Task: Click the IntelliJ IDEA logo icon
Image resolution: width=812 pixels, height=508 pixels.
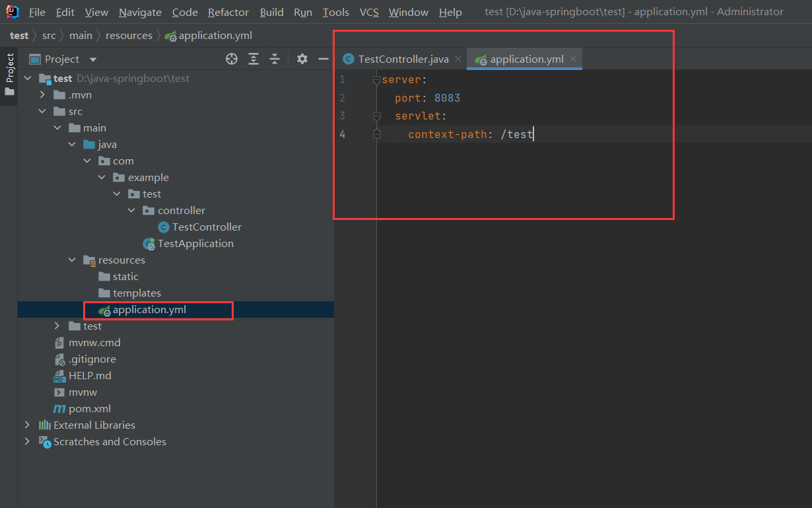Action: [x=12, y=12]
